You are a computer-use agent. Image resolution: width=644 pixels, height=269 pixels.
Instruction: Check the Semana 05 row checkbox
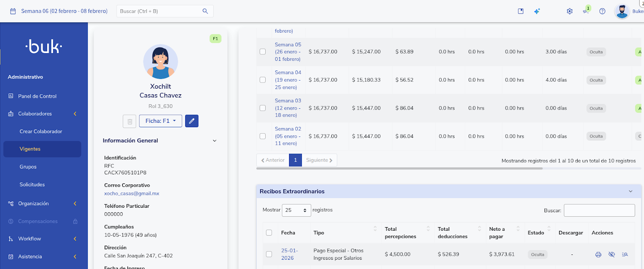[263, 52]
